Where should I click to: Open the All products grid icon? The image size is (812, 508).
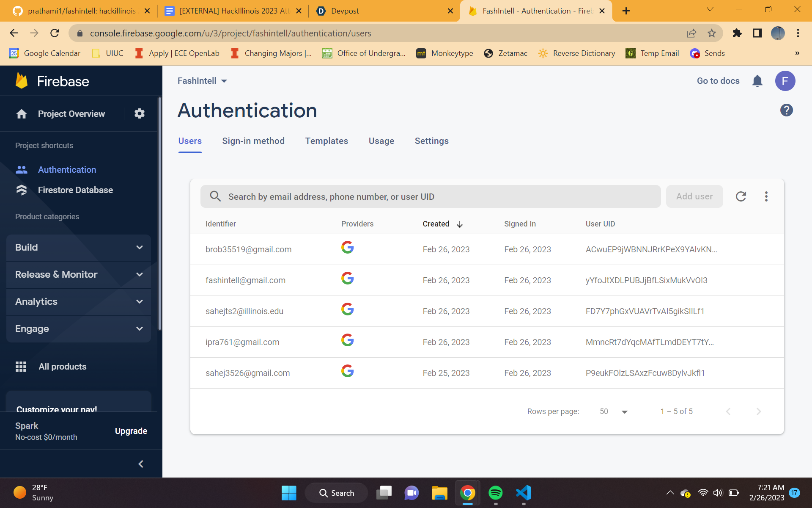(21, 367)
